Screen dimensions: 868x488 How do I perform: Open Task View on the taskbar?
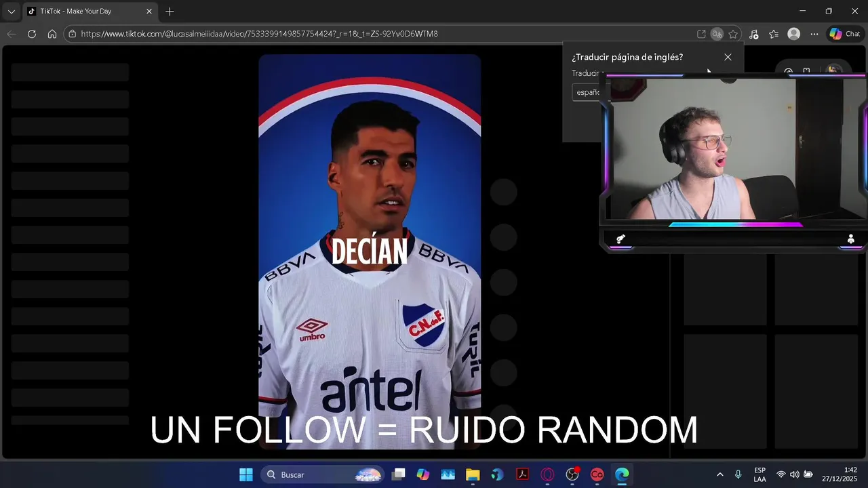click(399, 474)
